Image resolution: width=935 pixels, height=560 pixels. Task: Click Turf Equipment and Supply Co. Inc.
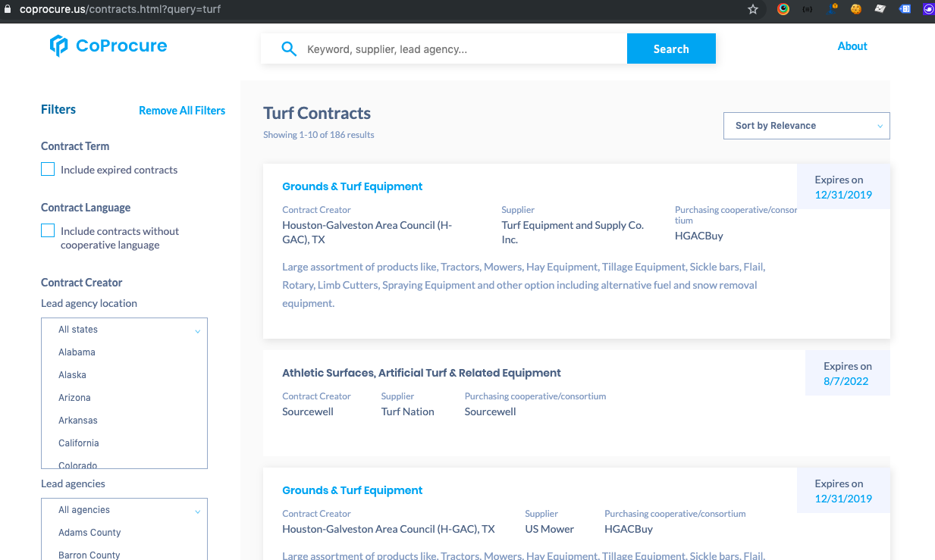point(573,232)
